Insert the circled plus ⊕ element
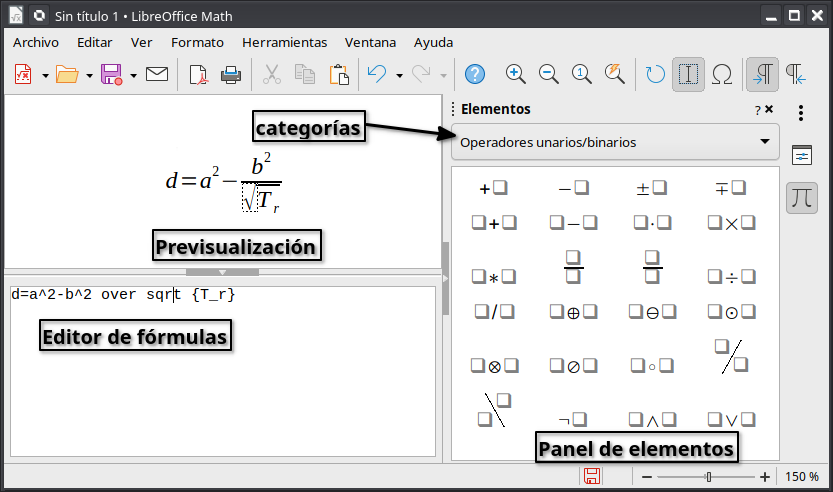833x492 pixels. click(x=573, y=312)
